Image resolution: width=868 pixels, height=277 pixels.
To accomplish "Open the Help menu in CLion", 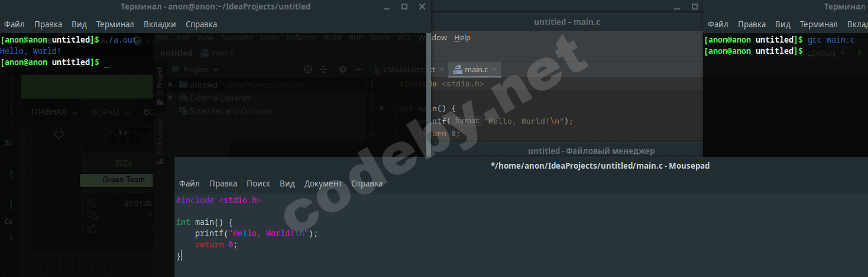I will (462, 37).
